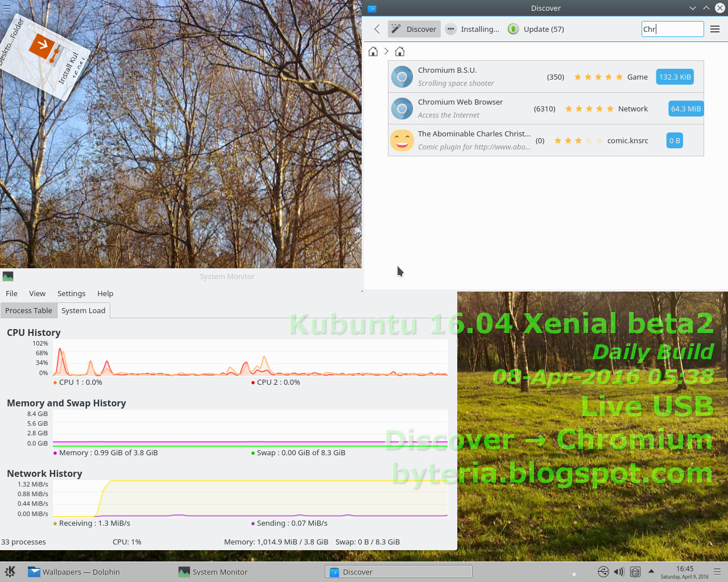
Task: Maximize the Discover window
Action: pos(706,8)
